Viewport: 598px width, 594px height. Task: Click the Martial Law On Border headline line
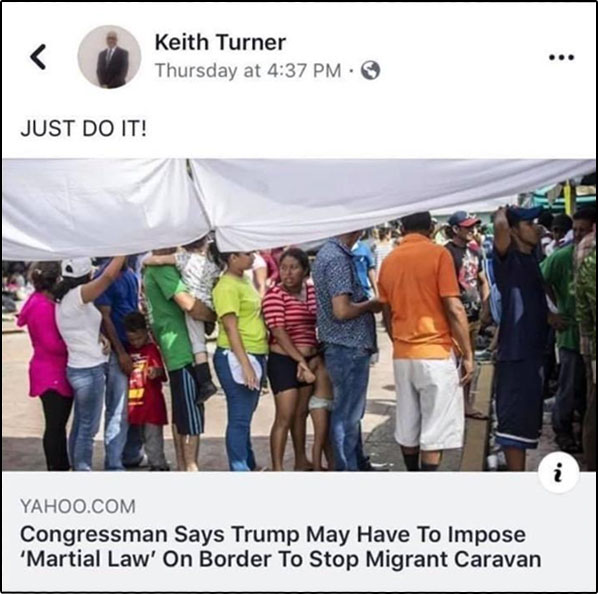click(281, 559)
